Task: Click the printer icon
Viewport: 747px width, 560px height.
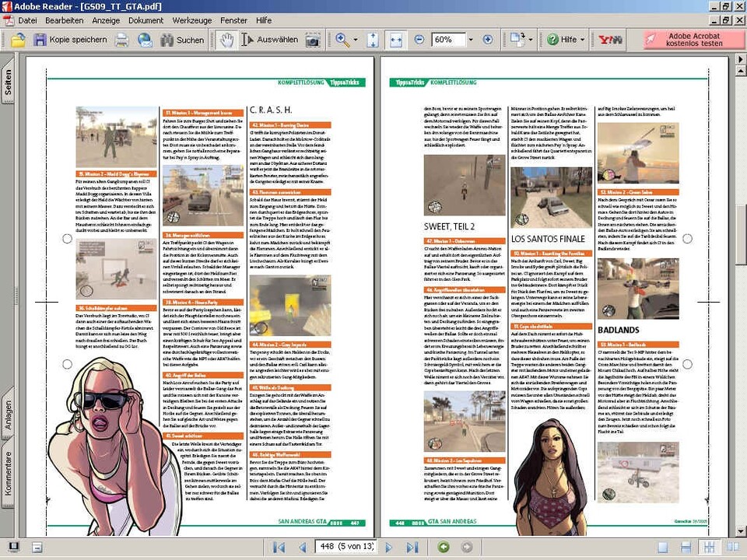Action: pyautogui.click(x=122, y=40)
